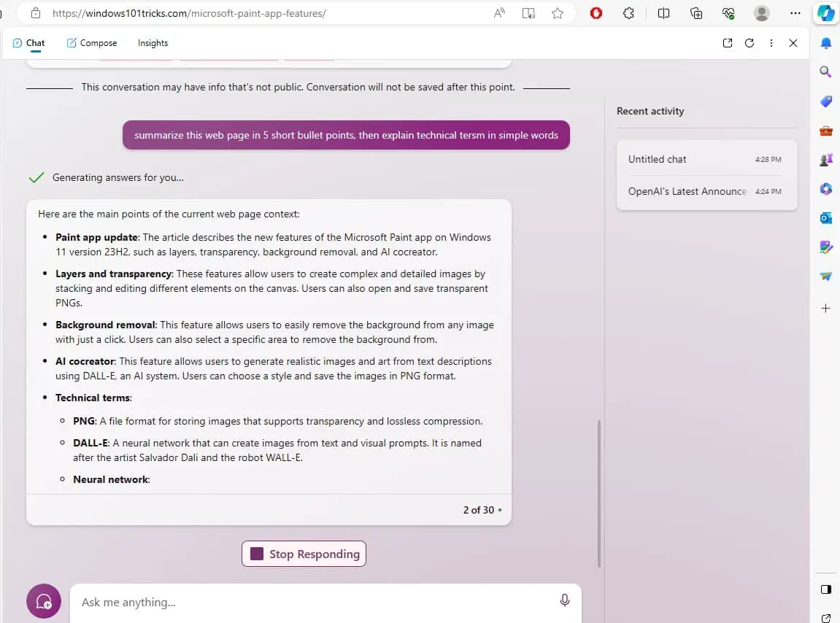Open sidebar Outlook icon
Screen dimensions: 840x623
click(825, 218)
